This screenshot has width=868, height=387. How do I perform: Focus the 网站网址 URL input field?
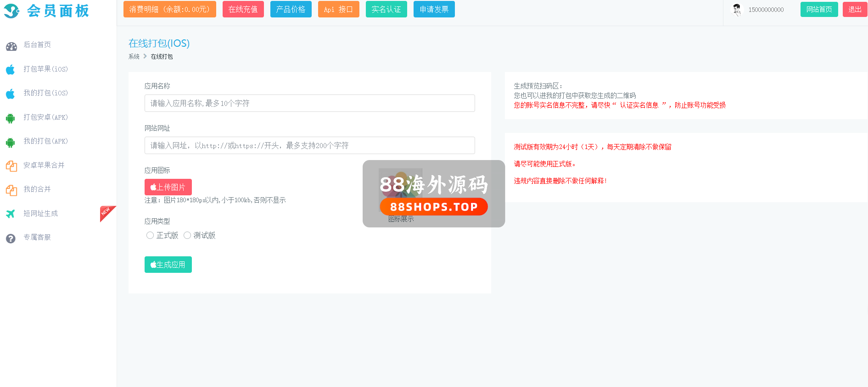coord(309,145)
